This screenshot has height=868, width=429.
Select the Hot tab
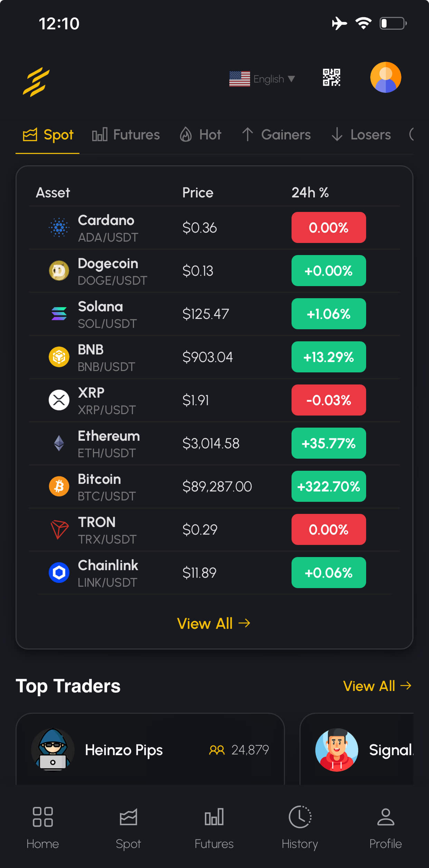tap(201, 135)
